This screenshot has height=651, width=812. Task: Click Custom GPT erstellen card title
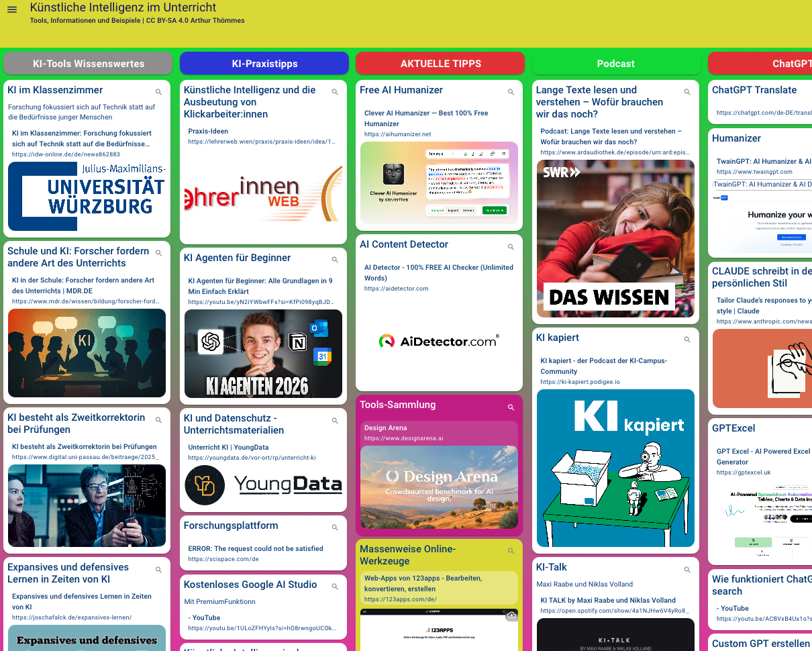(x=762, y=643)
